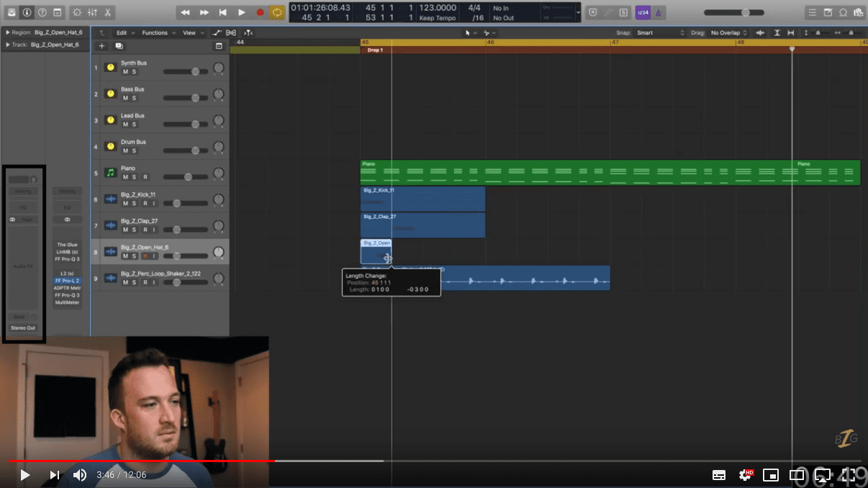Solo the Drum Bus track
The width and height of the screenshot is (868, 488).
click(134, 150)
